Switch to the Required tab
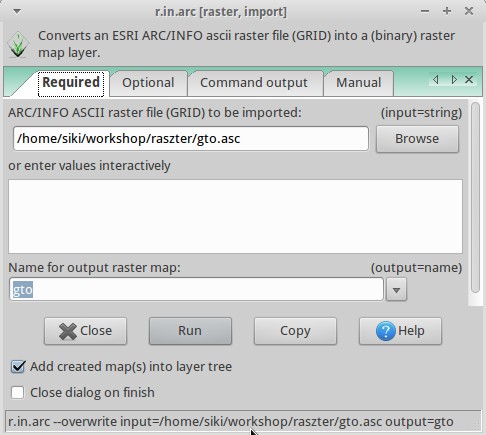 [71, 82]
